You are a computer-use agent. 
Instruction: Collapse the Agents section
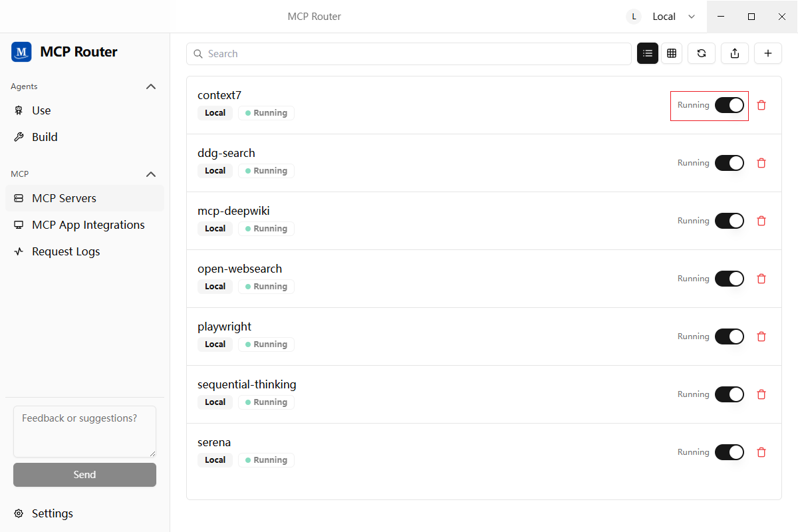pos(151,86)
